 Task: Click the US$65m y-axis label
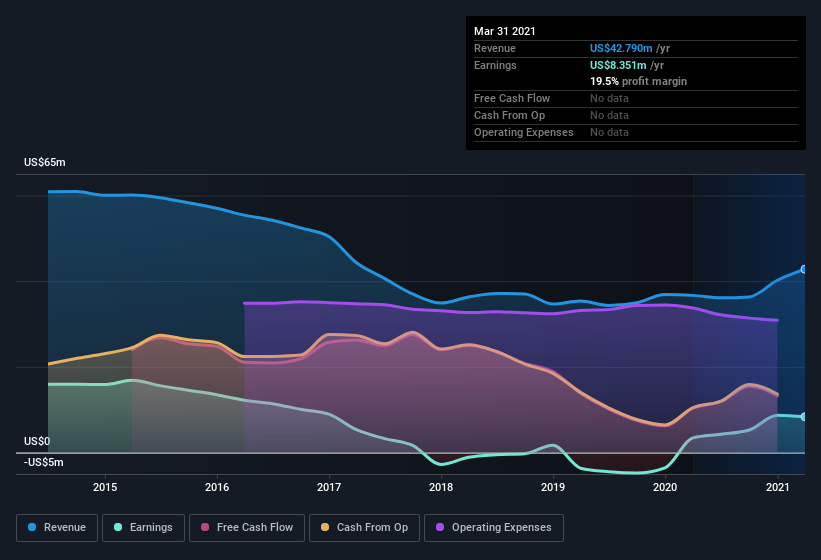pyautogui.click(x=45, y=162)
